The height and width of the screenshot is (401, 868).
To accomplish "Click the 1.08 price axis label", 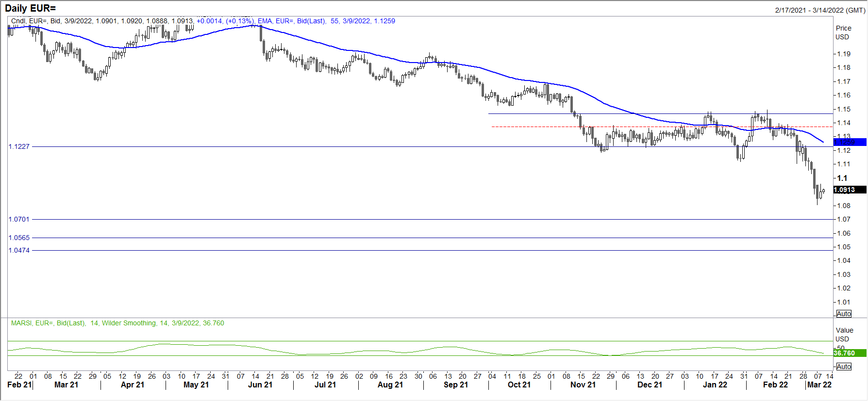I will 844,206.
